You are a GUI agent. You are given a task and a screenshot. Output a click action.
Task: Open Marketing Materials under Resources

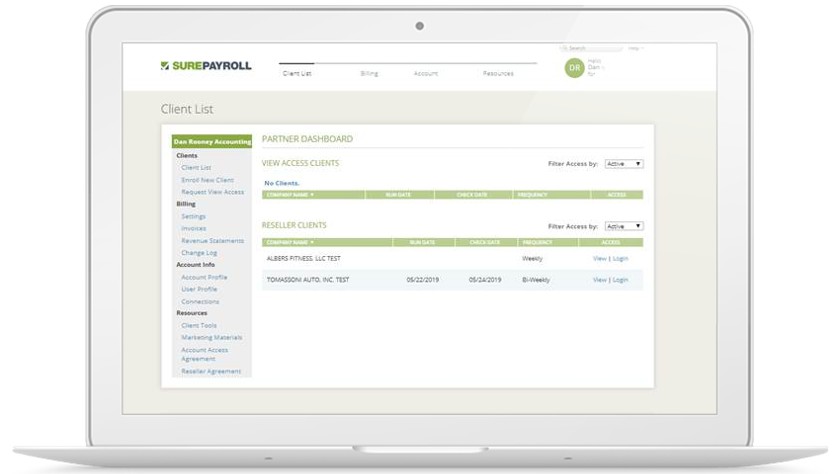coord(212,338)
